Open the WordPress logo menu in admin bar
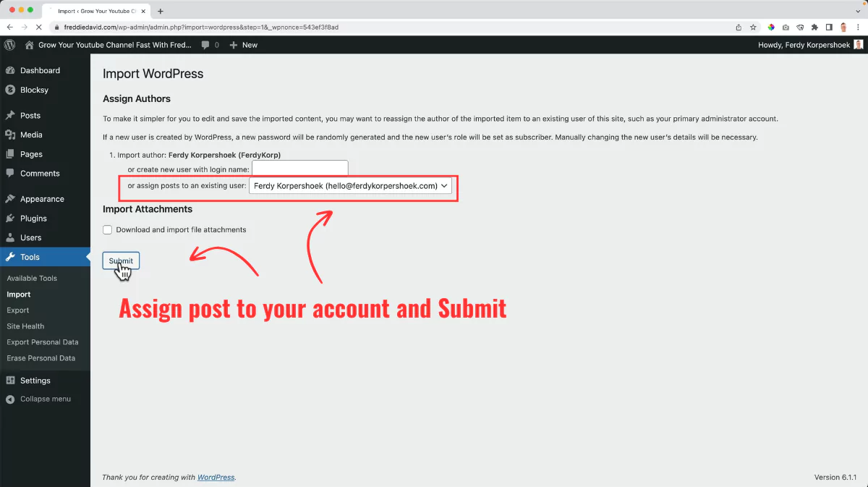The image size is (868, 487). (9, 44)
